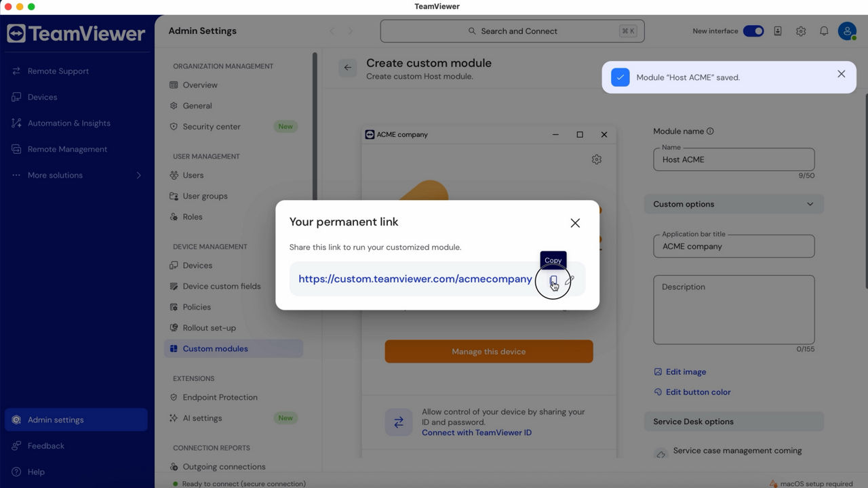Screen dimensions: 868x488
Task: Navigate forward using the top bar right chevron
Action: pos(351,31)
